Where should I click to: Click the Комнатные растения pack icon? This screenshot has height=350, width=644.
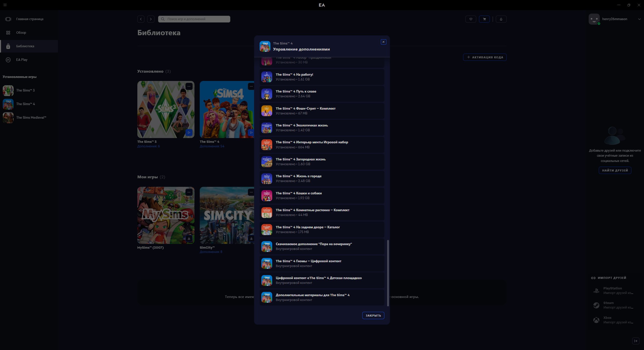click(267, 212)
